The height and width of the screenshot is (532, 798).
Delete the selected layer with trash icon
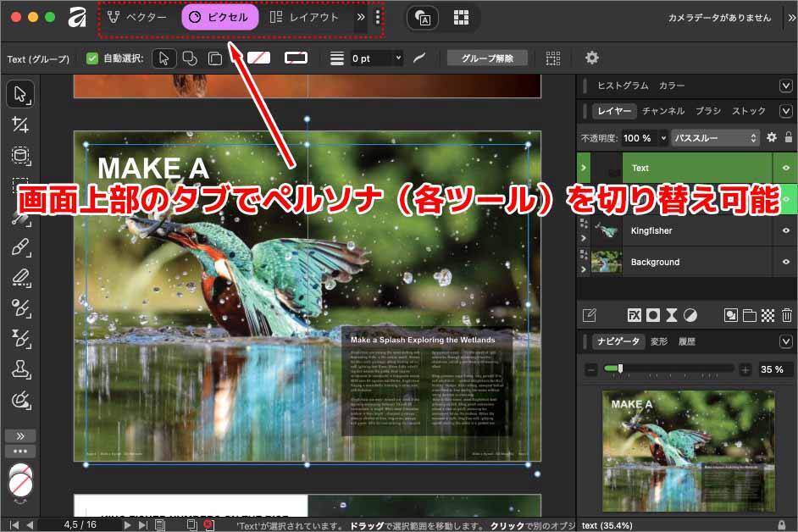click(x=787, y=315)
